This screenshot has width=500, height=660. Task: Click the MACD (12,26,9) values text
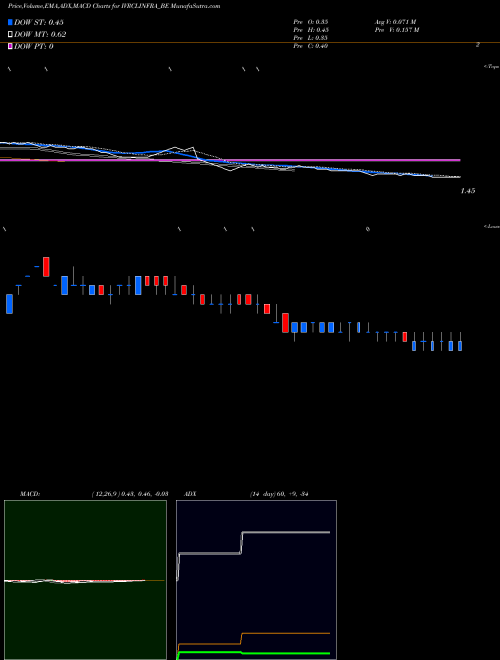point(130,494)
